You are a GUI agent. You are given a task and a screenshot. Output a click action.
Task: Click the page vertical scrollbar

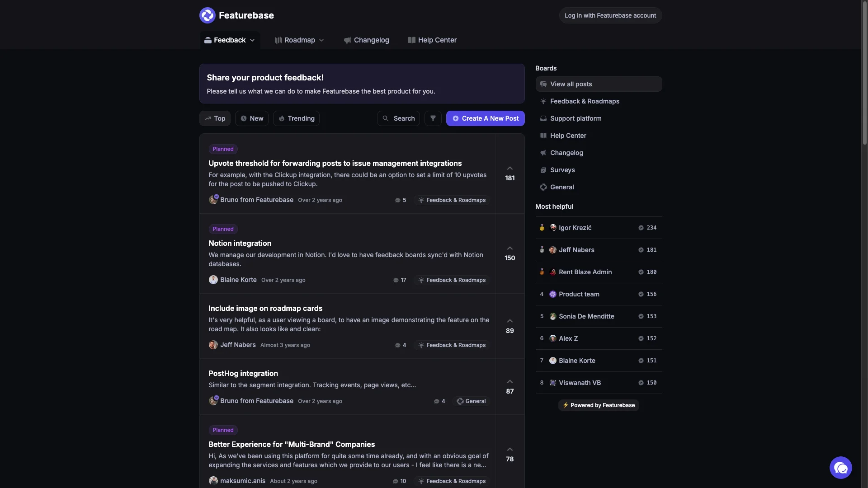864,72
